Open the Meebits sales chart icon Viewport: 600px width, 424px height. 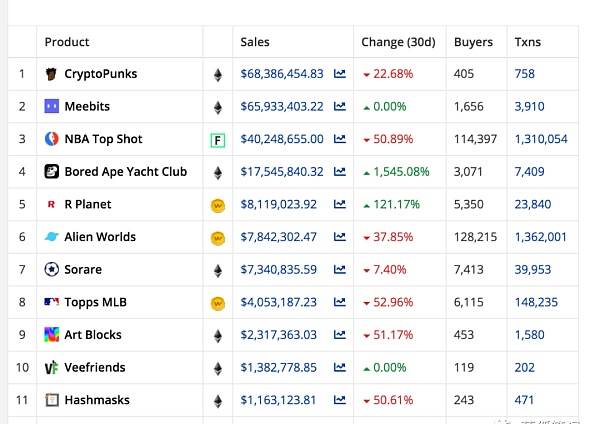click(339, 106)
